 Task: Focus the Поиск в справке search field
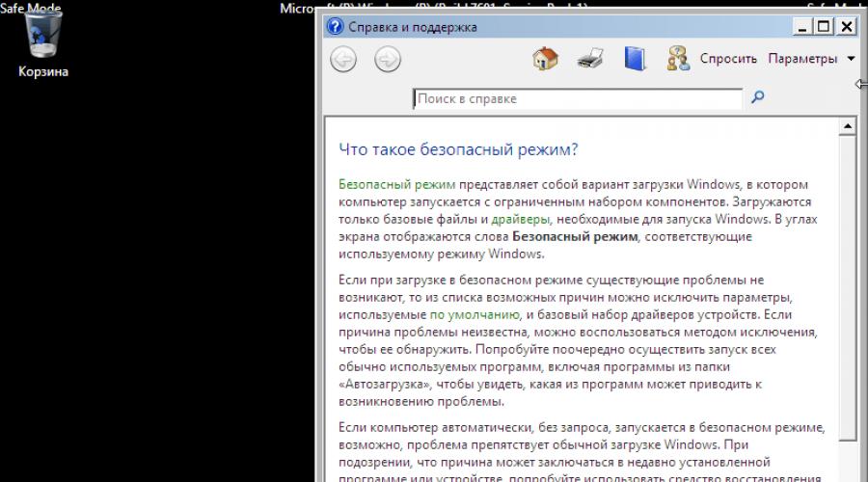(578, 98)
